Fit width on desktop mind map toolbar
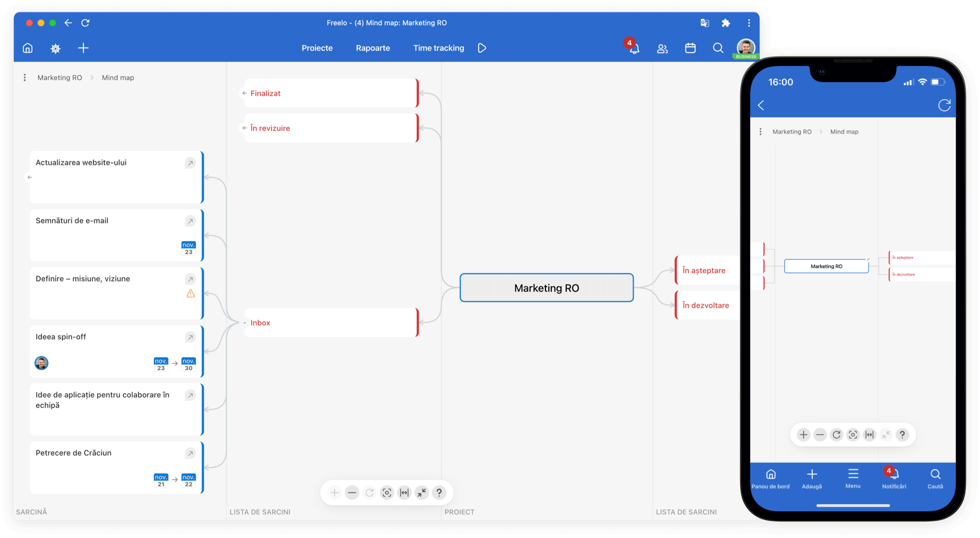 tap(404, 493)
